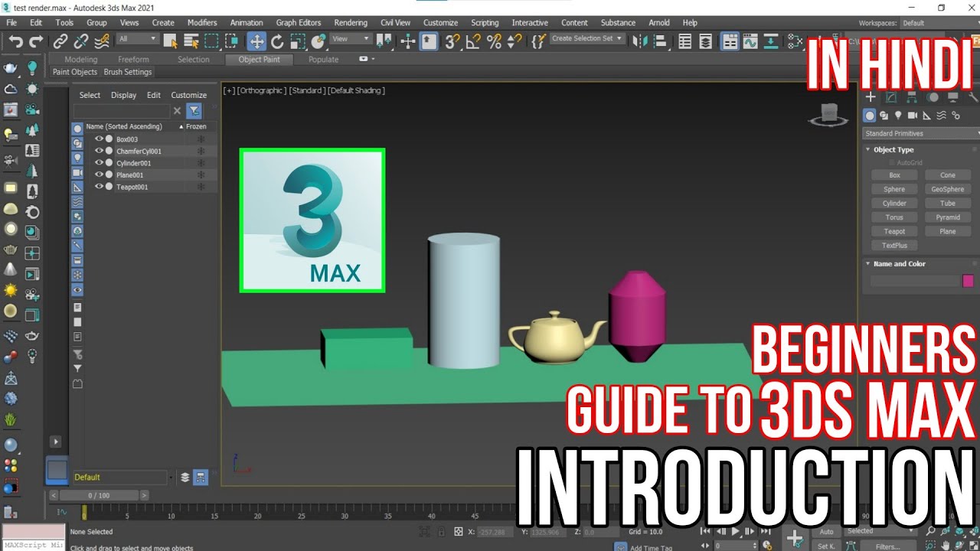Click the pink MAXScript listener mini field
Image resolution: width=980 pixels, height=551 pixels.
click(x=34, y=531)
